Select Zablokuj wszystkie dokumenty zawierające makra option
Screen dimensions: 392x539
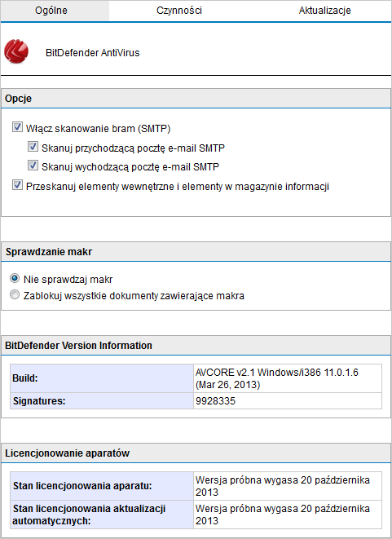click(15, 294)
